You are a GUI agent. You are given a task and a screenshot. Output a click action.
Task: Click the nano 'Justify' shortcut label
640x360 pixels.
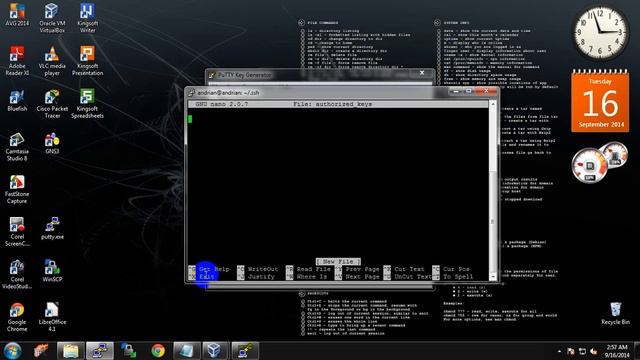point(261,277)
